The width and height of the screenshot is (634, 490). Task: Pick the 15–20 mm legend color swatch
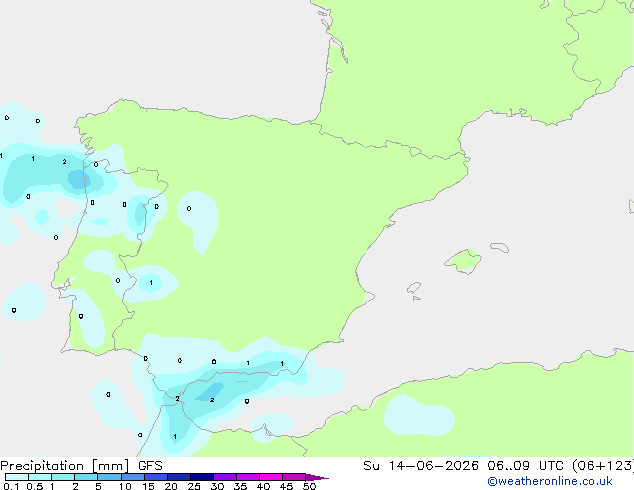(156, 477)
